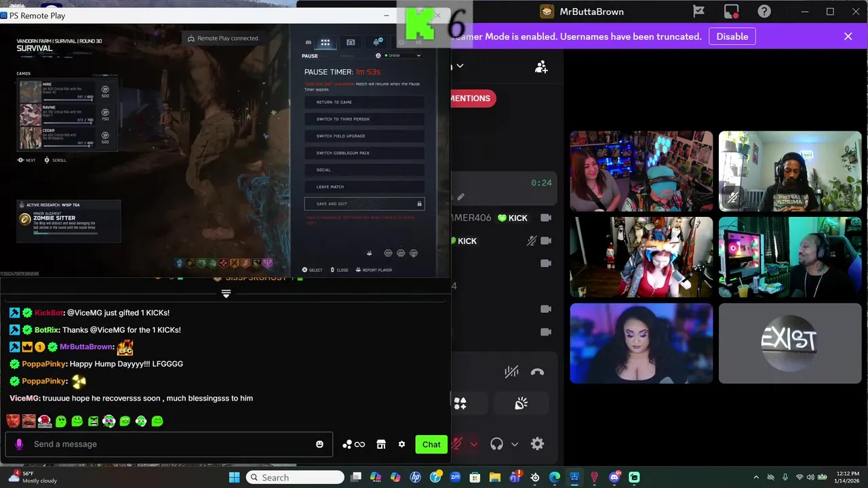The height and width of the screenshot is (488, 868).
Task: Select the grid tab icon in game pause menu
Action: click(x=325, y=42)
